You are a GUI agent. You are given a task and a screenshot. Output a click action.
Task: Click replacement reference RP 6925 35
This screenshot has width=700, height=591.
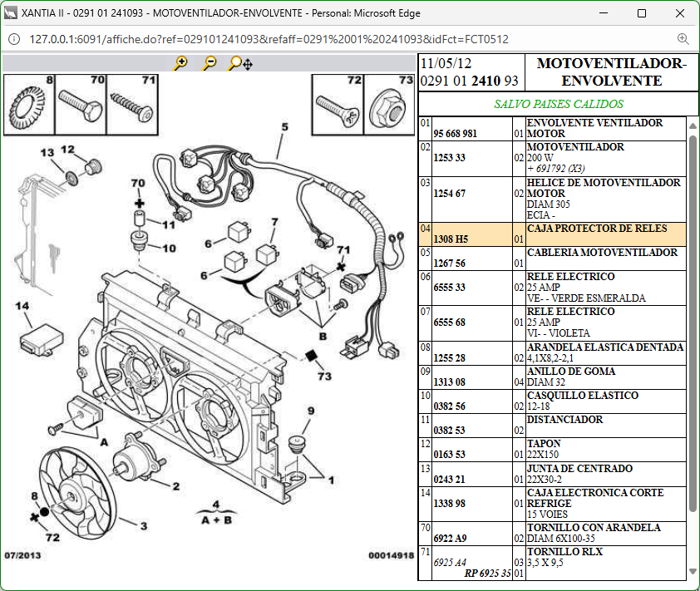click(x=487, y=574)
